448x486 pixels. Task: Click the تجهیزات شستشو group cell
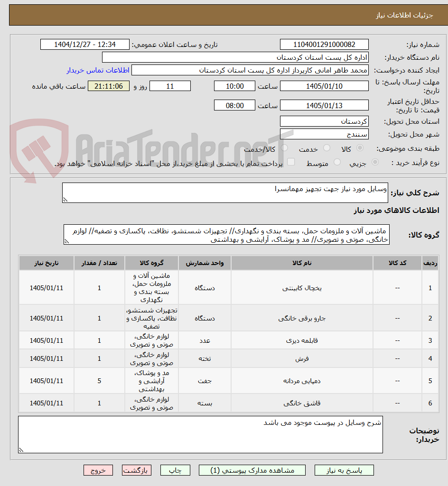[151, 318]
